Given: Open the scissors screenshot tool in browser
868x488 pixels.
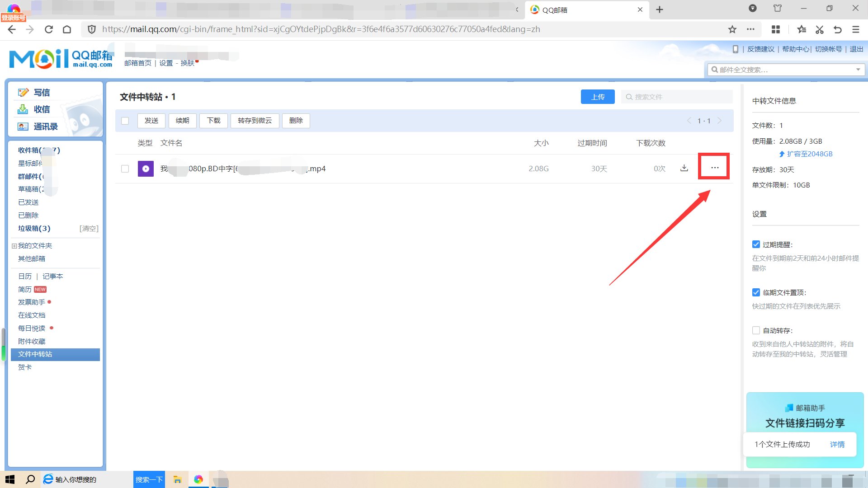Looking at the screenshot, I should (819, 29).
